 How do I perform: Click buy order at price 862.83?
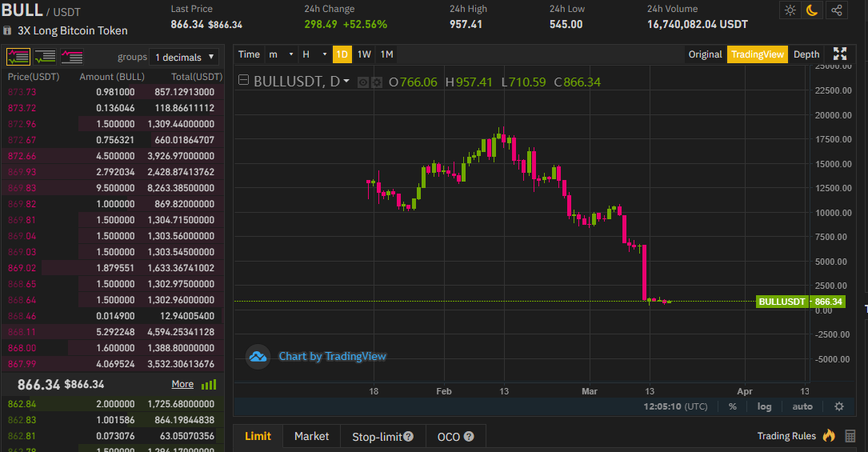pyautogui.click(x=113, y=420)
